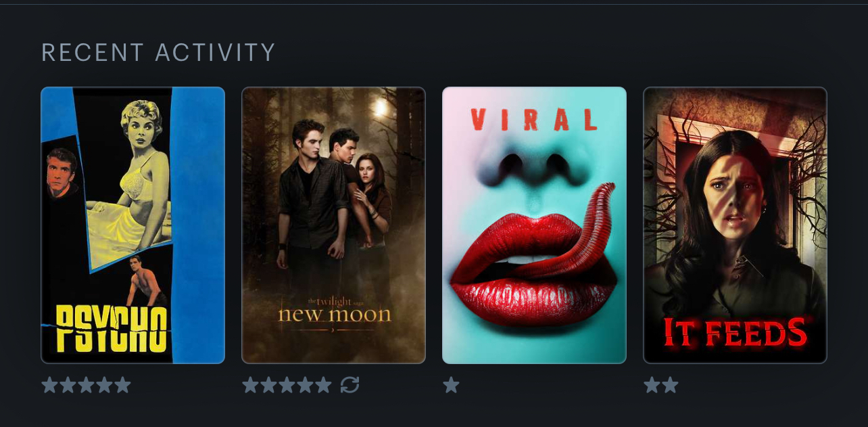Click the yellow PSYCHO title lettering
The image size is (868, 427).
(112, 329)
